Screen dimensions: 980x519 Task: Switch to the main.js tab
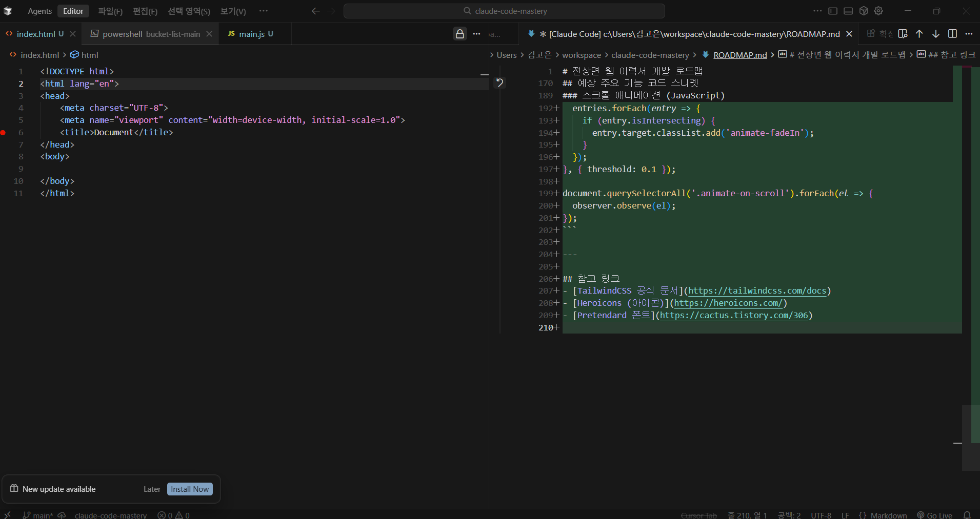251,34
